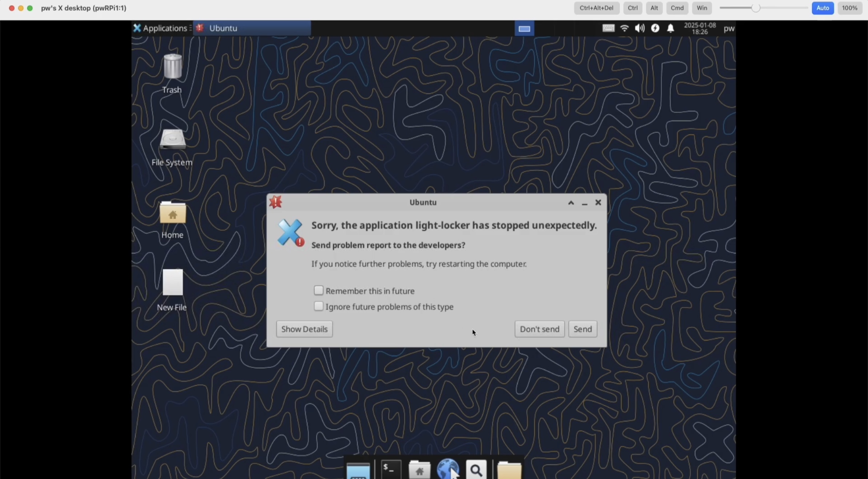Open the pw user menu
The image size is (868, 479).
[x=728, y=28]
